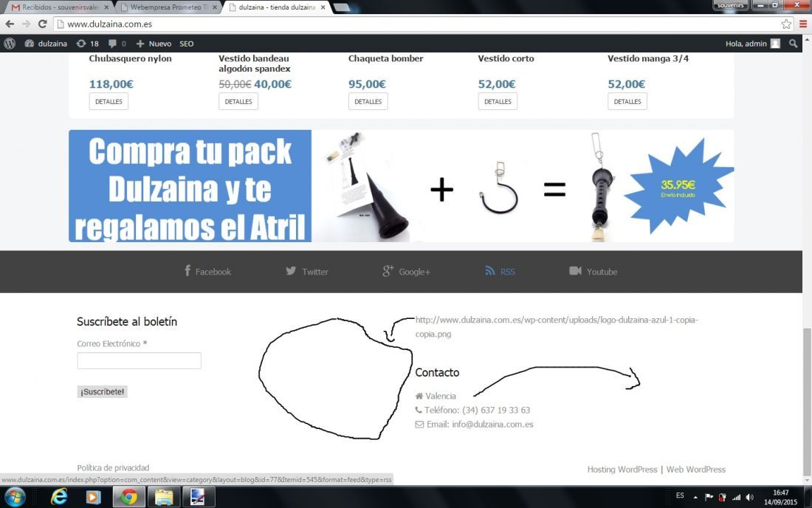Click the Email info@dulzaina.com.es line
Viewport: 812px width, 508px height.
tap(475, 424)
